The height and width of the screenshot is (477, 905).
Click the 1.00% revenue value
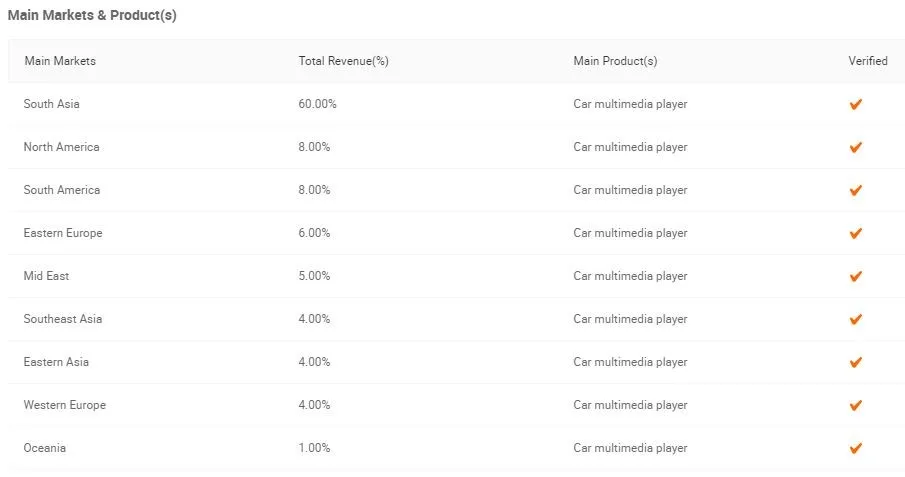pos(315,448)
